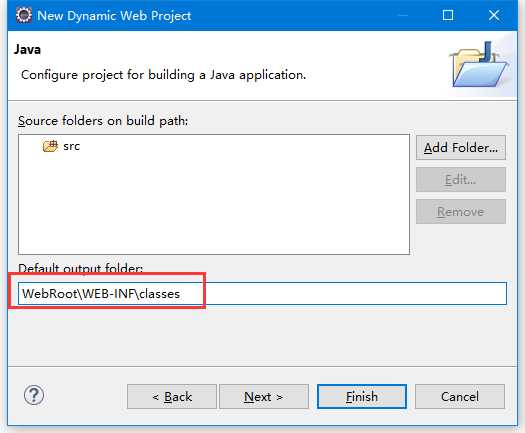Focus the Default output folder text field
Viewport: 525px width, 433px height.
262,294
